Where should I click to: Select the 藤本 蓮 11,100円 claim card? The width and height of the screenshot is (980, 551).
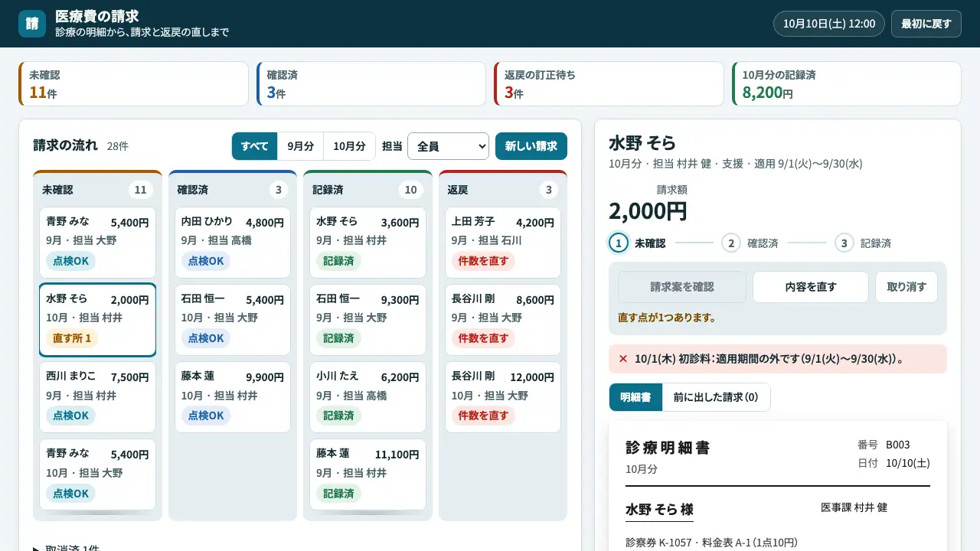(x=367, y=474)
